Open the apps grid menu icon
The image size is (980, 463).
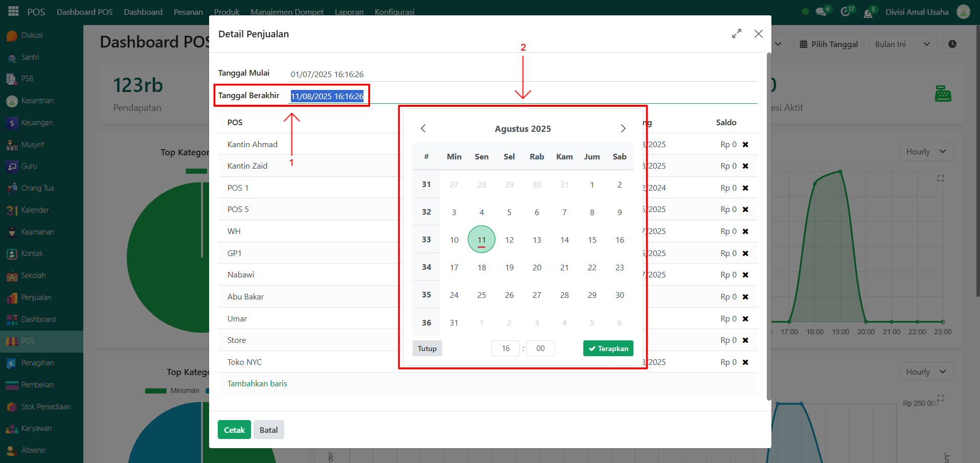(13, 11)
